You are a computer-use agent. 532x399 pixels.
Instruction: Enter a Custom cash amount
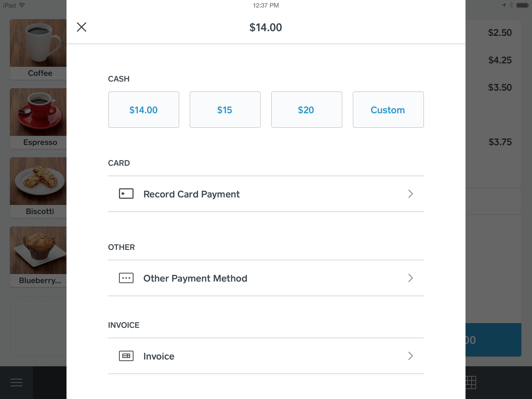[x=388, y=110]
